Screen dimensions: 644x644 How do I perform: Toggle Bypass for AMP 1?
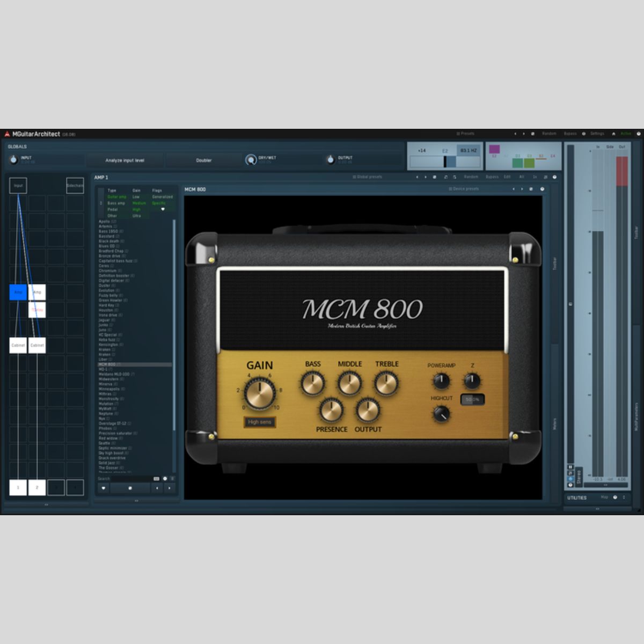pos(492,177)
